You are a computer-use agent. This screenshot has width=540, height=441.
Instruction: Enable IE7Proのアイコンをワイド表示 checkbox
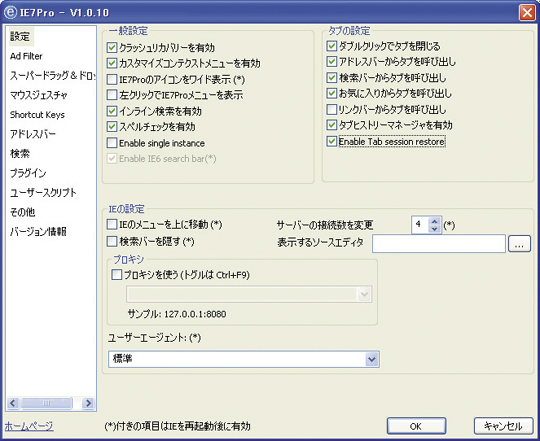pos(112,80)
